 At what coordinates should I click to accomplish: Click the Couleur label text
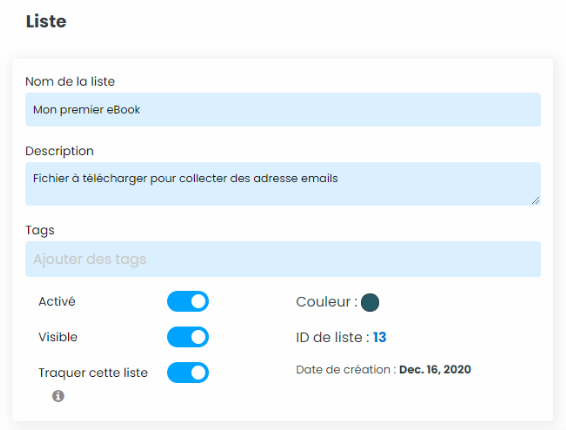click(x=327, y=302)
